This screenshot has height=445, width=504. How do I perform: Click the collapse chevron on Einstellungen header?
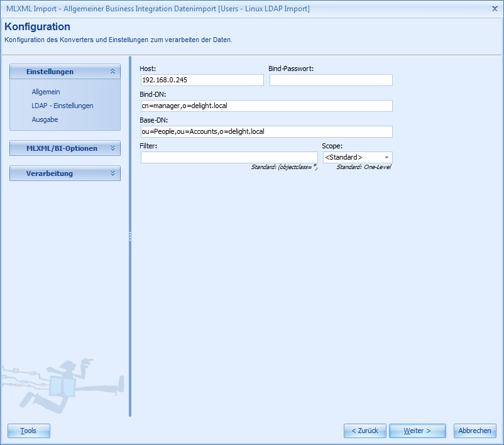pos(114,72)
